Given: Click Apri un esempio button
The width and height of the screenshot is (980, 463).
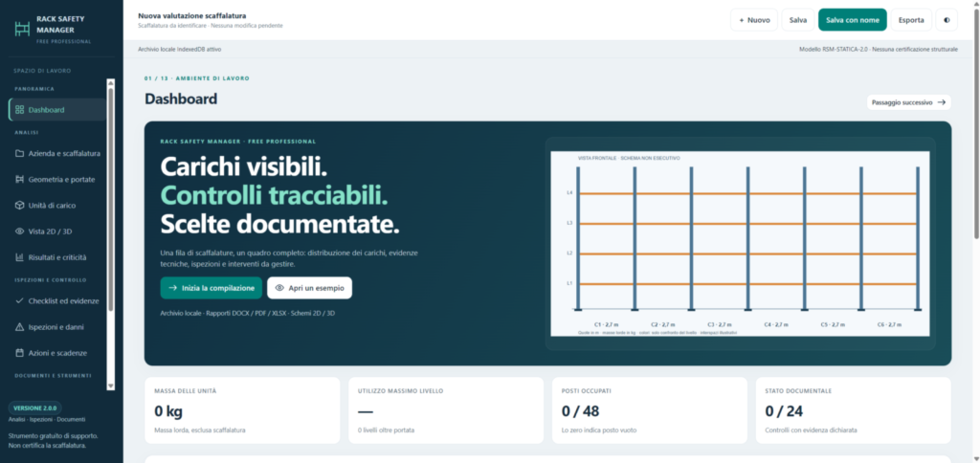Looking at the screenshot, I should point(310,288).
